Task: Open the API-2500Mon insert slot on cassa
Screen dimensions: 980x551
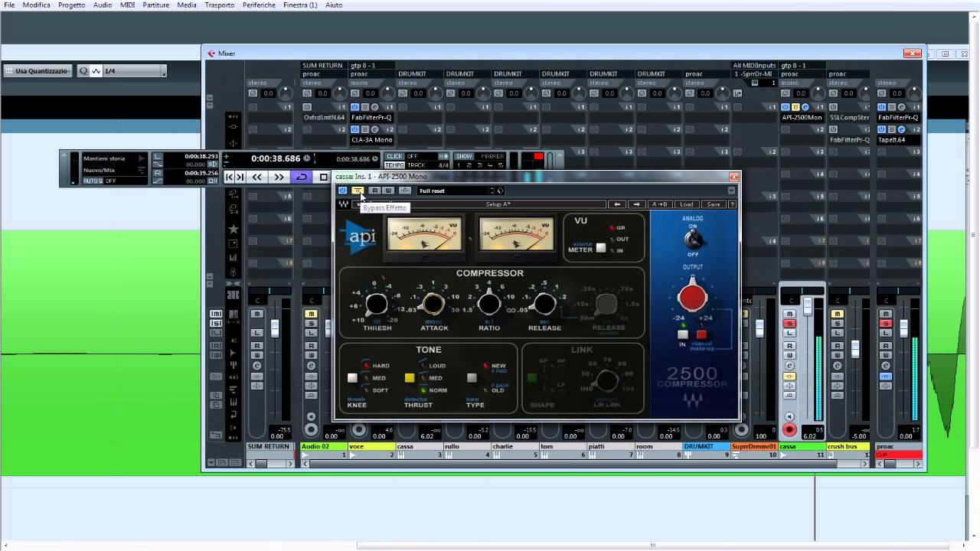Action: tap(802, 118)
